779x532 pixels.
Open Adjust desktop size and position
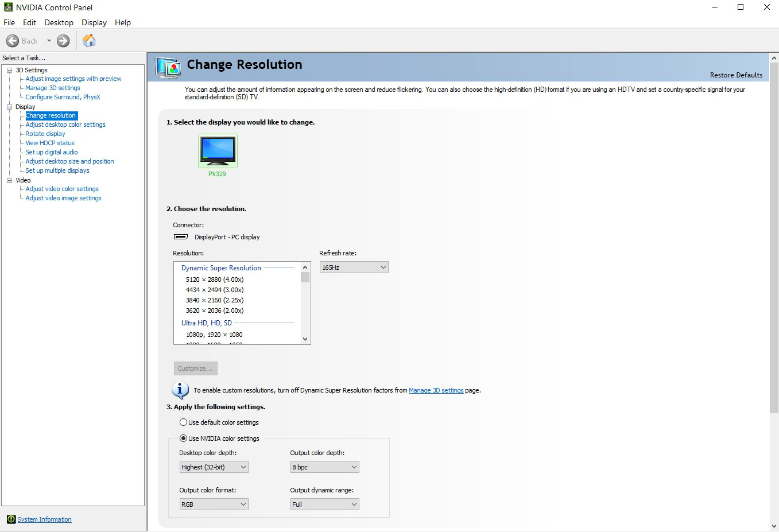69,161
